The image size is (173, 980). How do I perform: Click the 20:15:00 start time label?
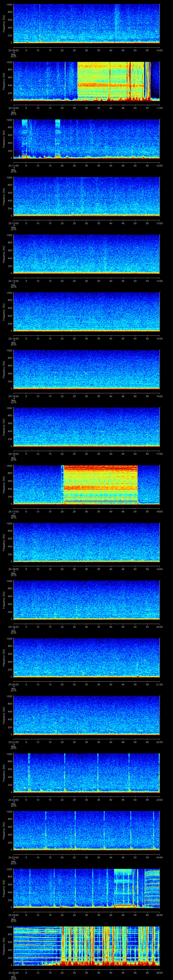13,396
